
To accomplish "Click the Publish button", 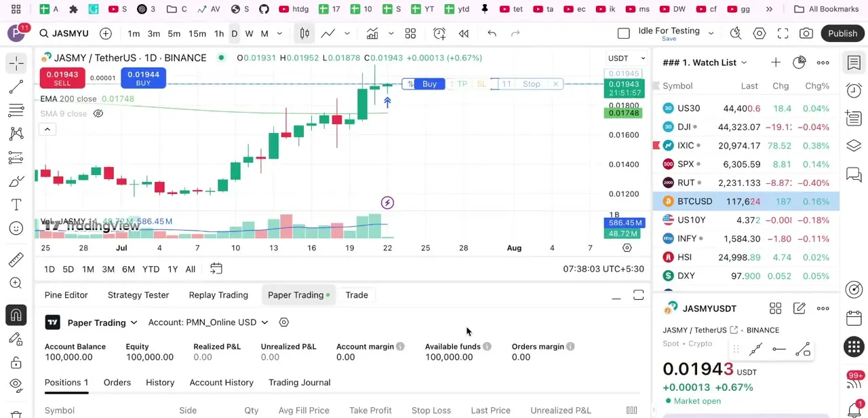I will tap(843, 33).
